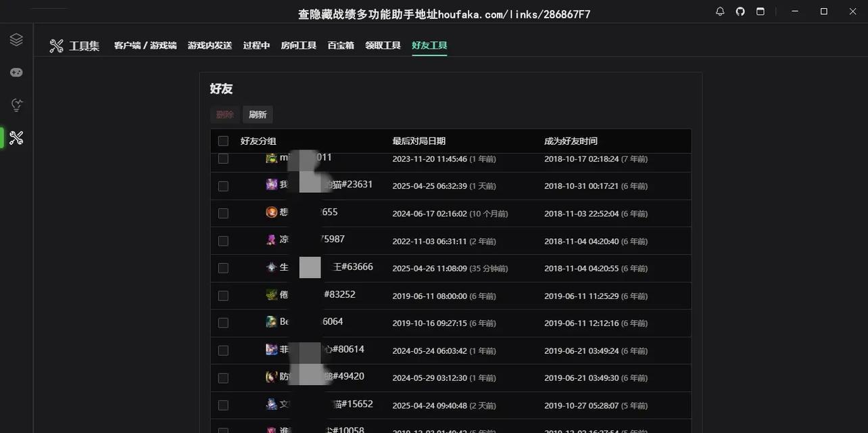Click the 最后对局日期 column header
This screenshot has width=868, height=433.
point(418,141)
